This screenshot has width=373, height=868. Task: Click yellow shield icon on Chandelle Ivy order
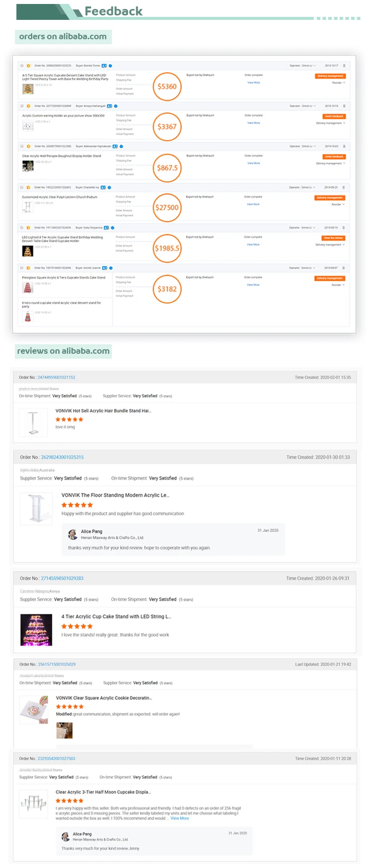point(28,187)
